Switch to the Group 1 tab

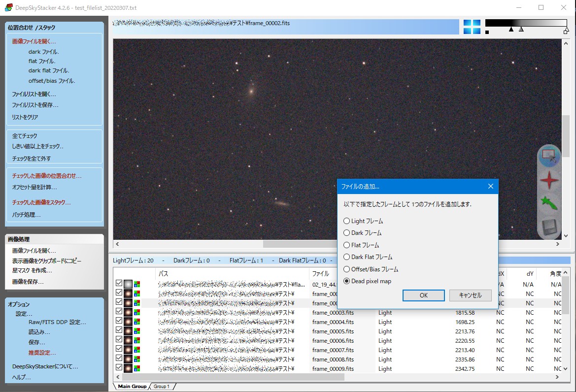click(x=162, y=386)
